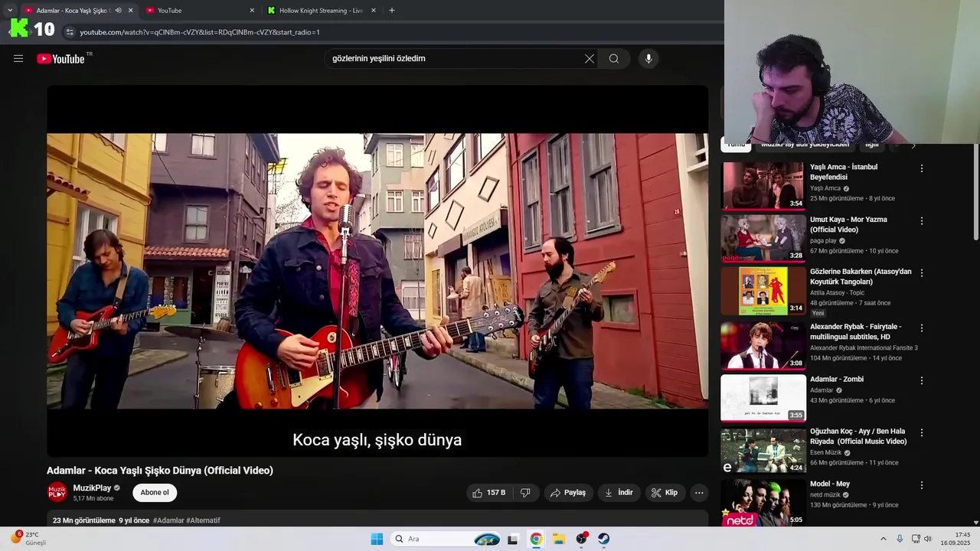Open Alexander Rybak - Fairytale thumbnail
The width and height of the screenshot is (980, 551).
(x=763, y=345)
